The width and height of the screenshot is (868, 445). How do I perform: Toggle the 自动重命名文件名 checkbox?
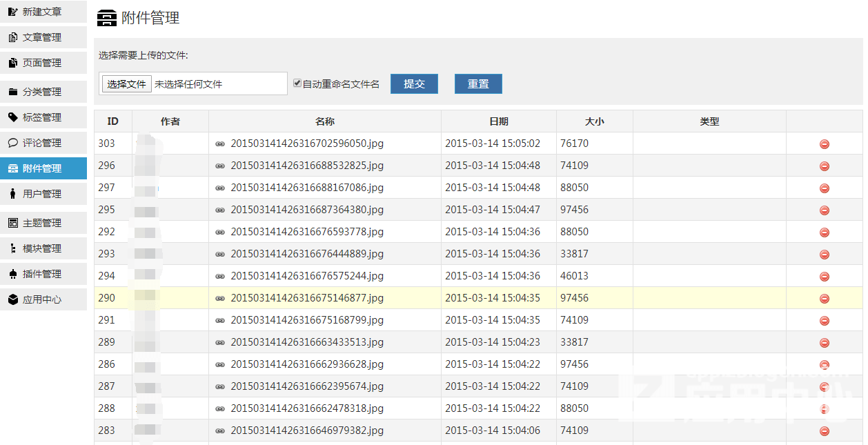[297, 83]
